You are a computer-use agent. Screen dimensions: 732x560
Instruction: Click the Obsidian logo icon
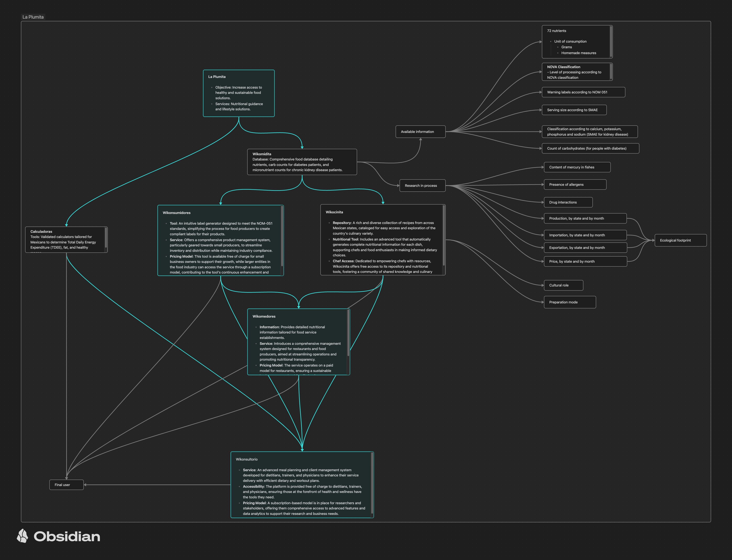23,536
